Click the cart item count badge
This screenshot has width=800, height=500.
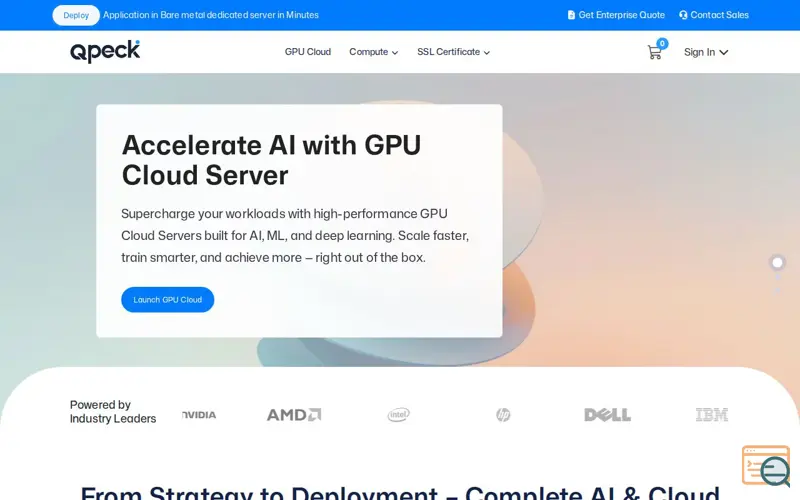tap(662, 43)
